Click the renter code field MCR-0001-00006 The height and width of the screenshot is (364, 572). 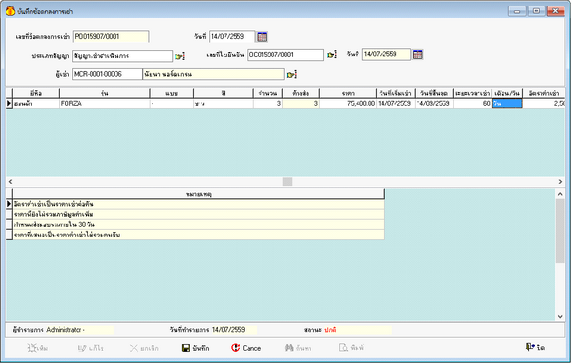(x=107, y=74)
